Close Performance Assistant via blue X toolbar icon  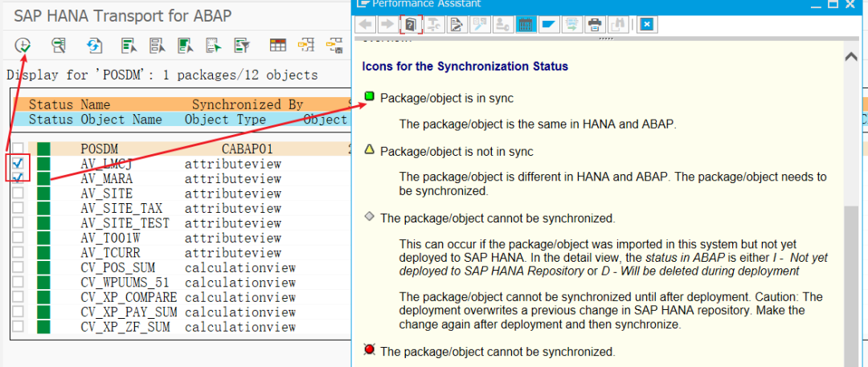(647, 24)
